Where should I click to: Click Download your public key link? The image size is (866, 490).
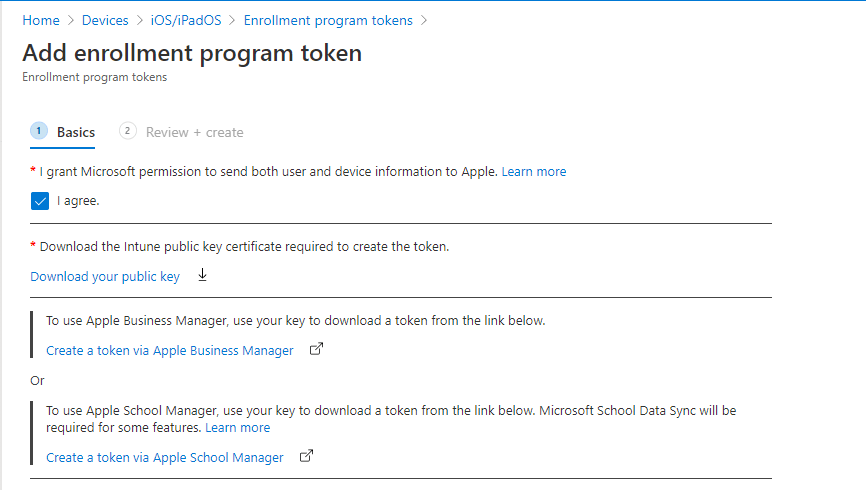[x=105, y=276]
